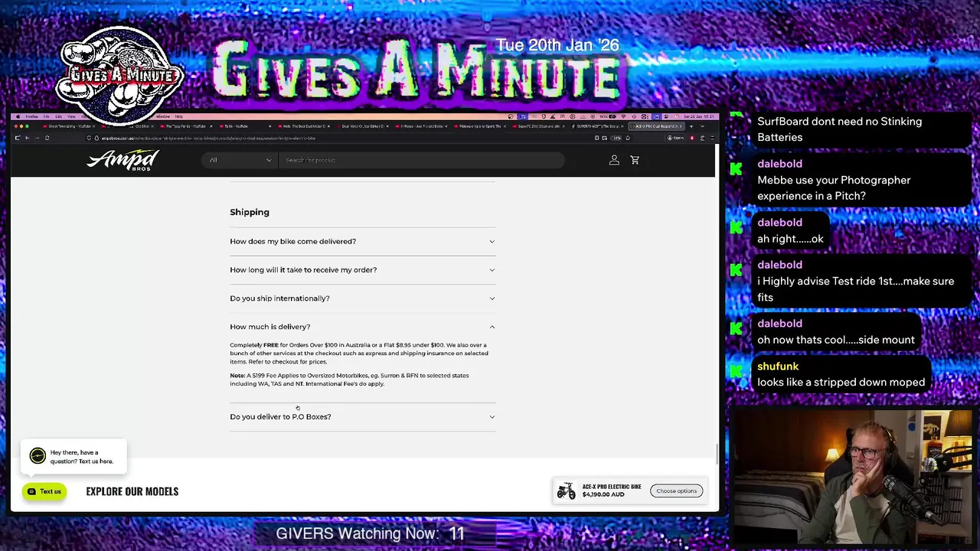Open the Firefox menu in menu bar
Screen dimensions: 980x551
point(31,116)
